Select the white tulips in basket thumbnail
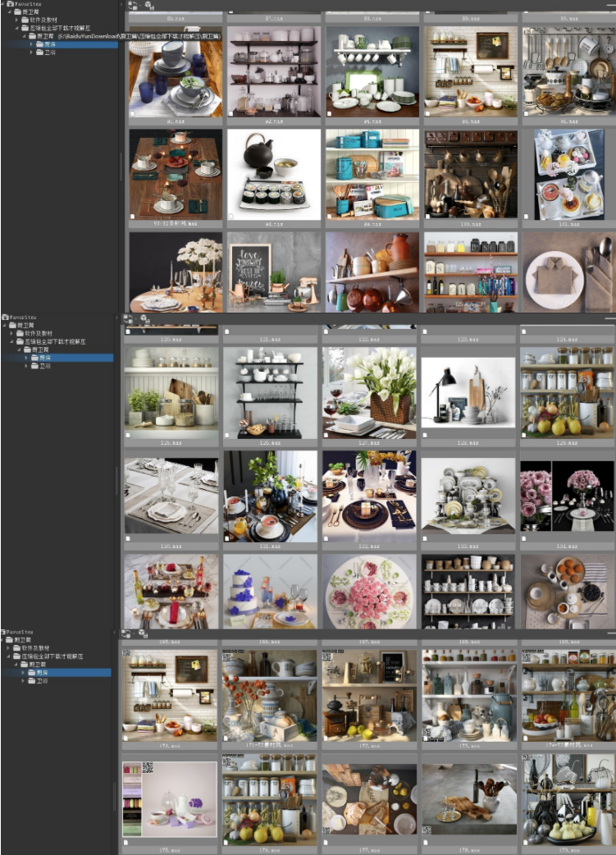 pyautogui.click(x=369, y=393)
